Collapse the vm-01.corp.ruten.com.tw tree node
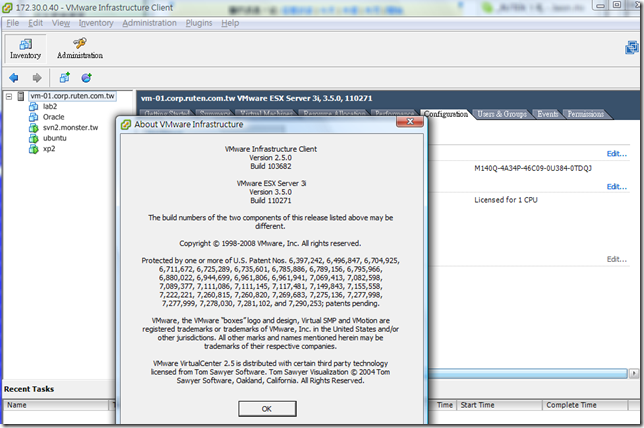Image resolution: width=644 pixels, height=428 pixels. 9,96
